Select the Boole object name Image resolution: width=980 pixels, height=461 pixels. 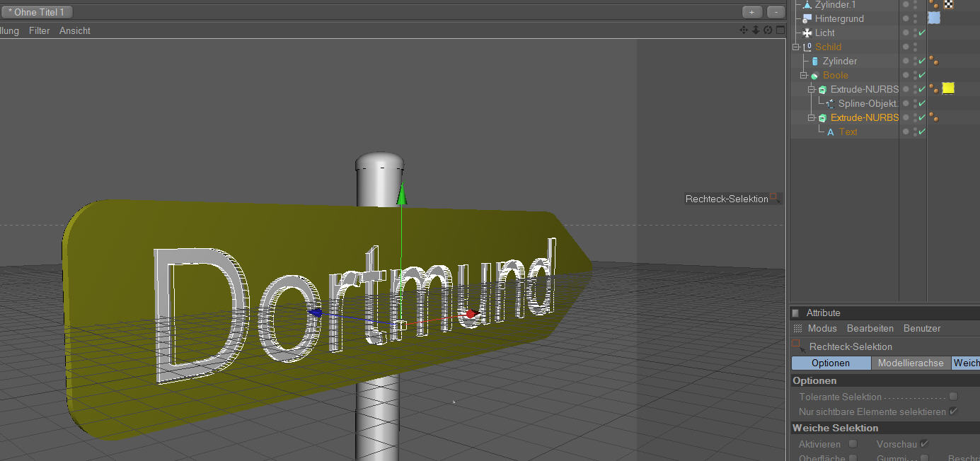(835, 75)
